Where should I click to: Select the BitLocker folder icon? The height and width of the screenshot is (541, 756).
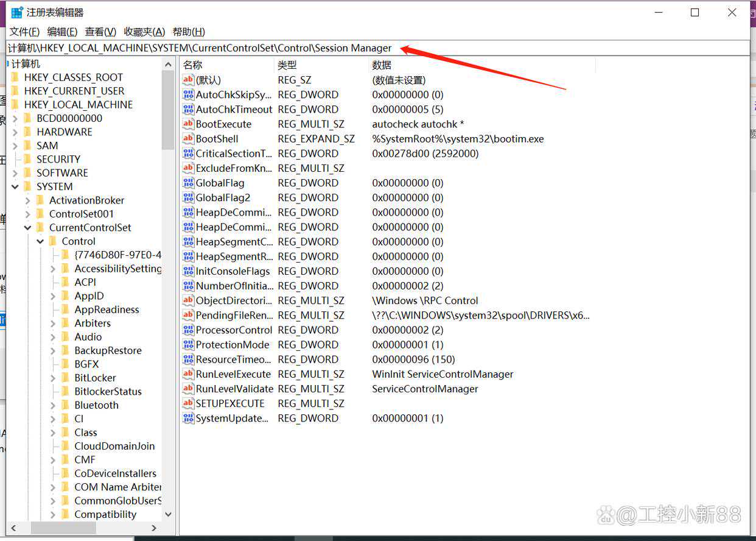(x=65, y=378)
